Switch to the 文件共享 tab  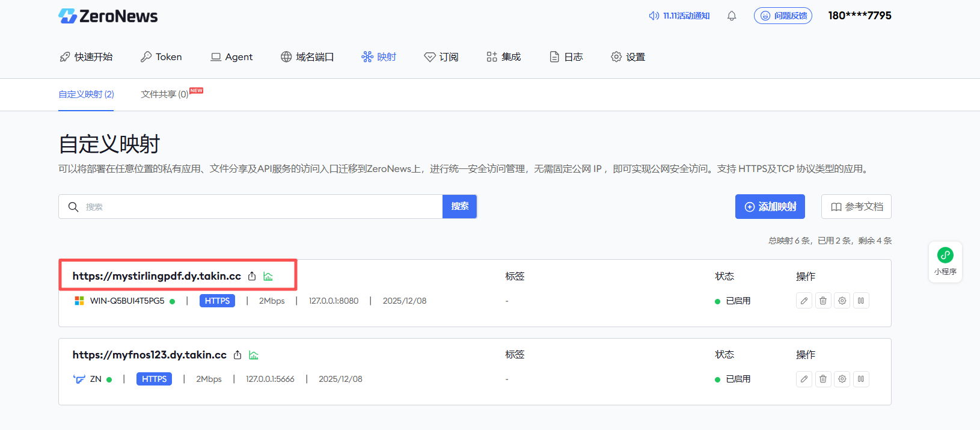point(165,94)
